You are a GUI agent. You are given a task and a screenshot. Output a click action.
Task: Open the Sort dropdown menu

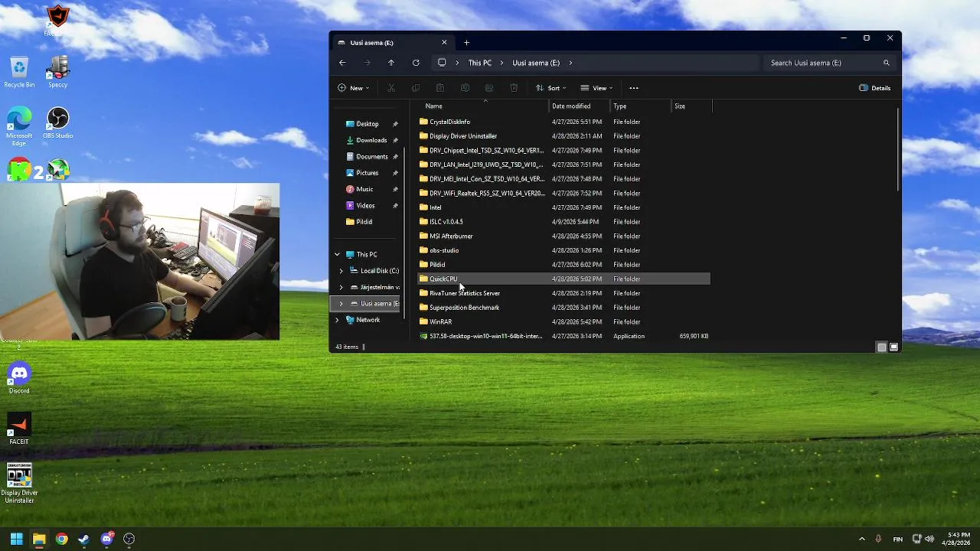(550, 88)
